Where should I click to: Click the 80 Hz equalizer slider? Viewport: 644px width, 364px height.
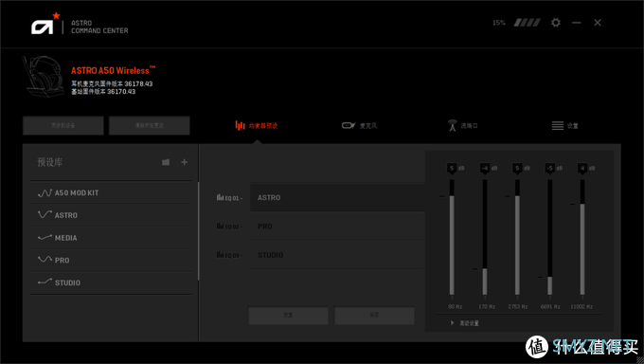(452, 237)
